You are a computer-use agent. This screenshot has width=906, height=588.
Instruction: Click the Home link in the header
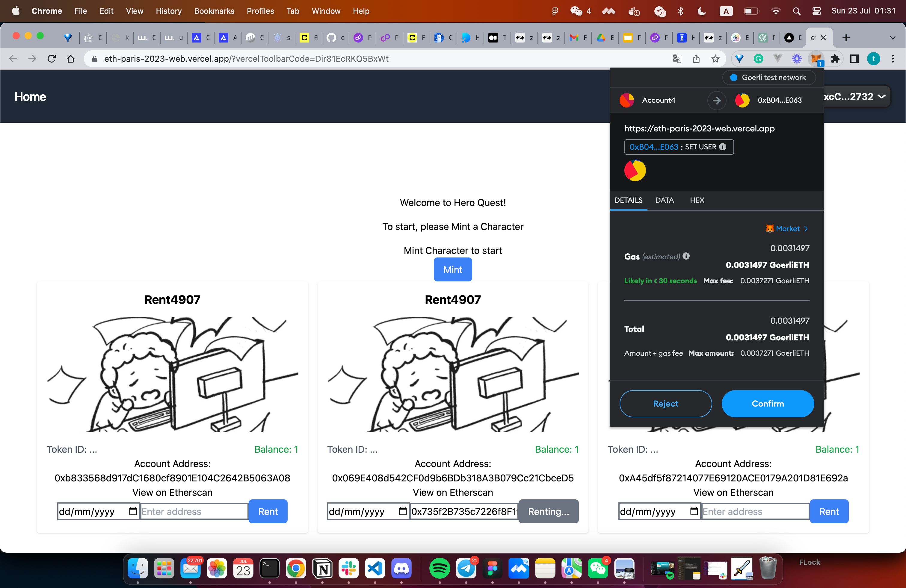[30, 97]
